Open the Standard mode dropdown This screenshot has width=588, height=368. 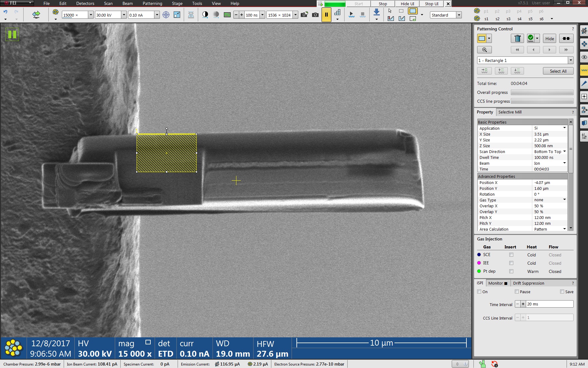pos(459,15)
